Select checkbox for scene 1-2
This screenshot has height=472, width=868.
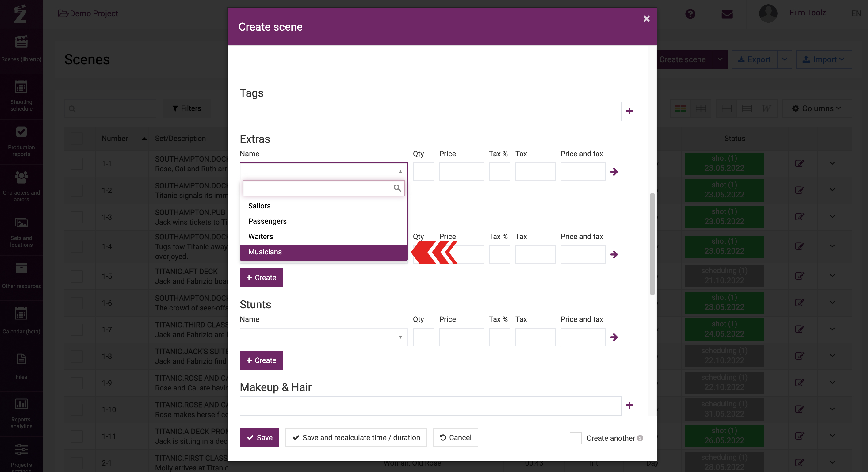pyautogui.click(x=76, y=191)
